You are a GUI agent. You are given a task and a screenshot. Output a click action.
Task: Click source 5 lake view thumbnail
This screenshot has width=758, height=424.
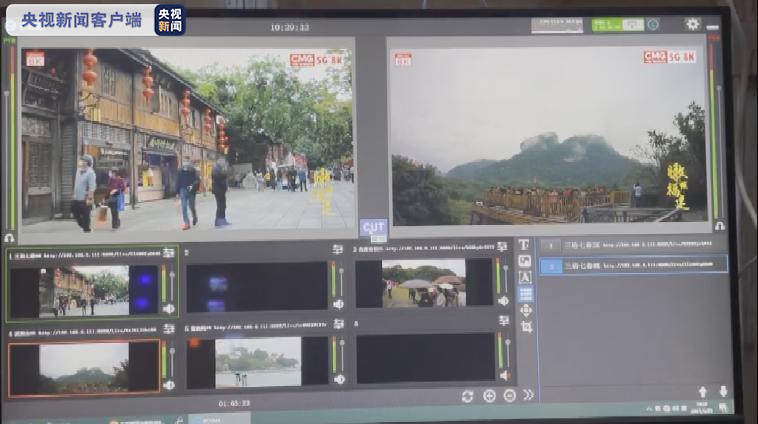tap(258, 363)
